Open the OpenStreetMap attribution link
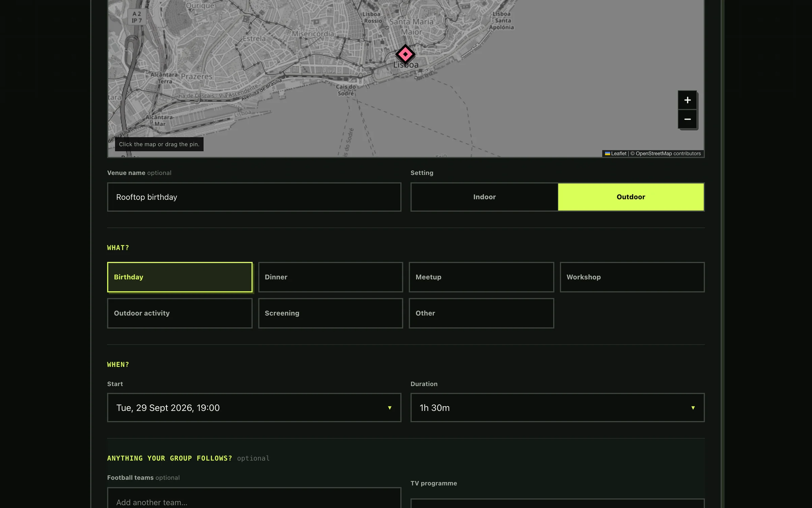Screen dimensions: 812x508 [x=654, y=153]
